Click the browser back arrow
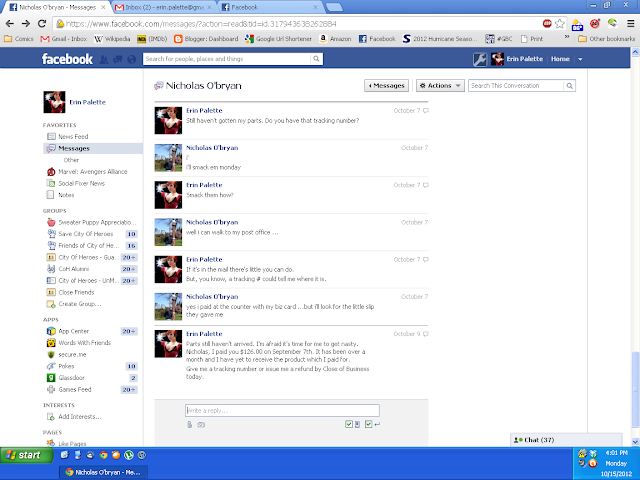This screenshot has height=480, width=640. pyautogui.click(x=9, y=24)
